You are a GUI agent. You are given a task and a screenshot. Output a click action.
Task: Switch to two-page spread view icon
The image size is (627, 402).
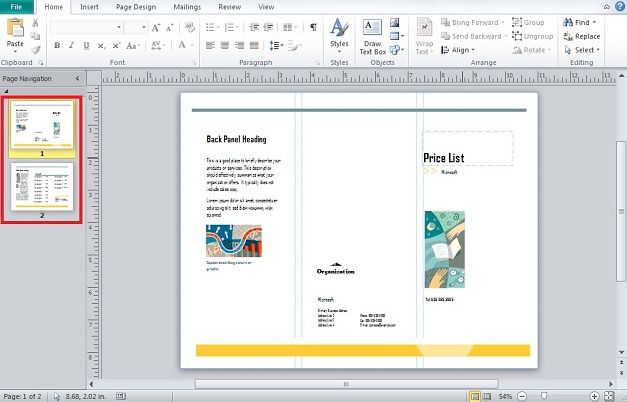pos(487,396)
